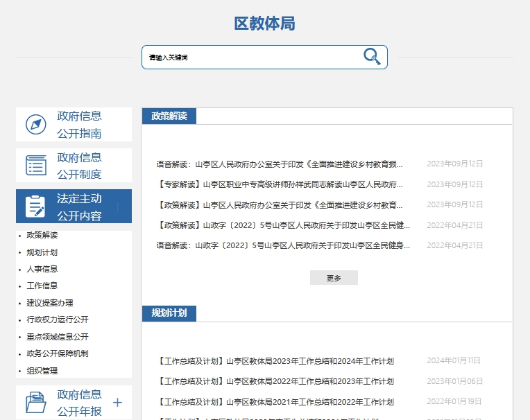Click the compass icon for 政府信息公开指南
The width and height of the screenshot is (530, 420).
[35, 125]
